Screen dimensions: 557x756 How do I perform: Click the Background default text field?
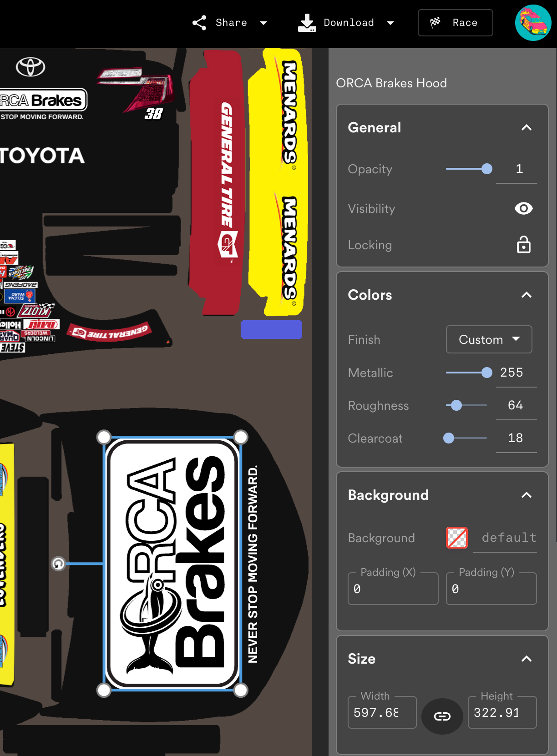tap(505, 538)
